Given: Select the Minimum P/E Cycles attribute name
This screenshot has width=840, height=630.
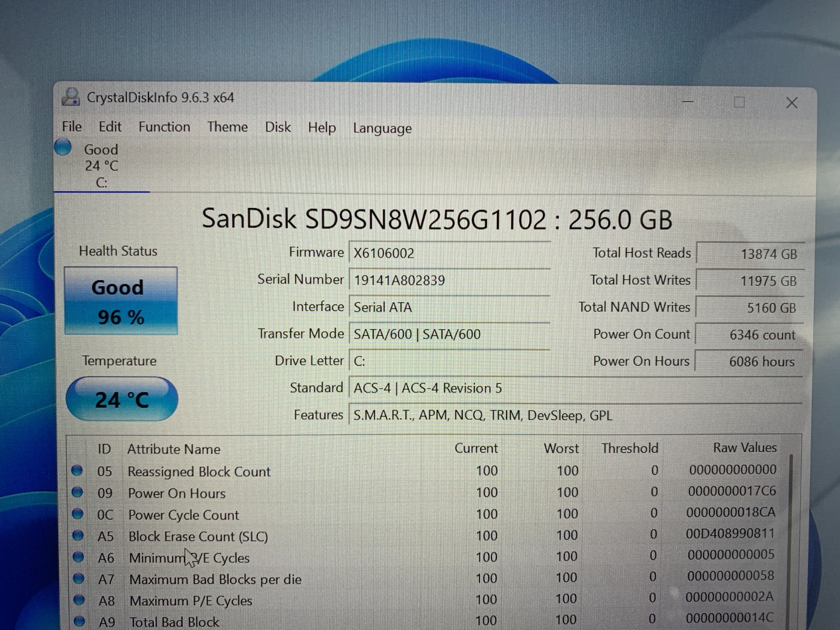Looking at the screenshot, I should tap(190, 558).
